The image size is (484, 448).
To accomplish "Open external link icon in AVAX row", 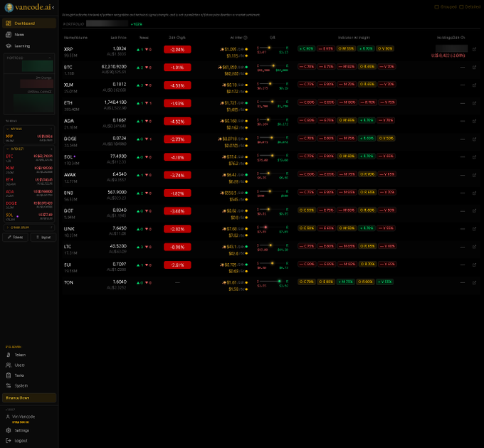I will [x=474, y=175].
